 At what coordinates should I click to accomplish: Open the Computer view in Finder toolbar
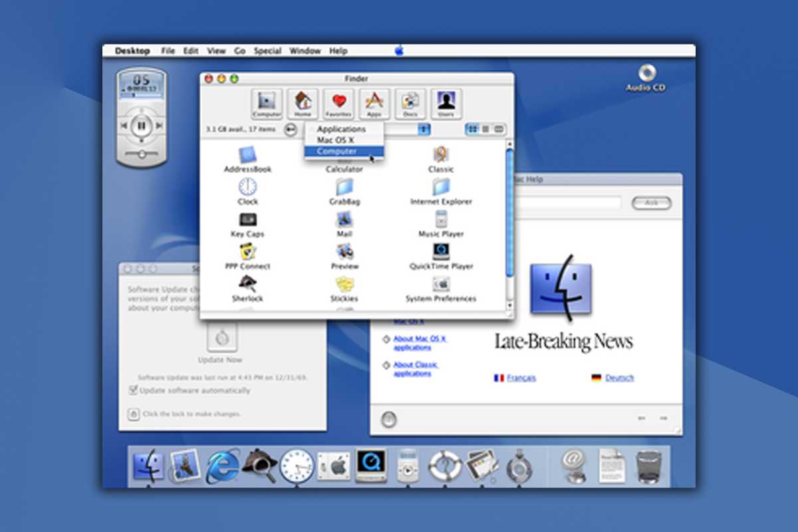tap(265, 103)
